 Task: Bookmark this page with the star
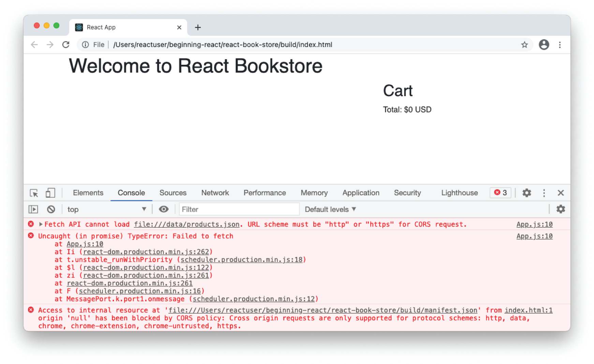click(x=524, y=45)
